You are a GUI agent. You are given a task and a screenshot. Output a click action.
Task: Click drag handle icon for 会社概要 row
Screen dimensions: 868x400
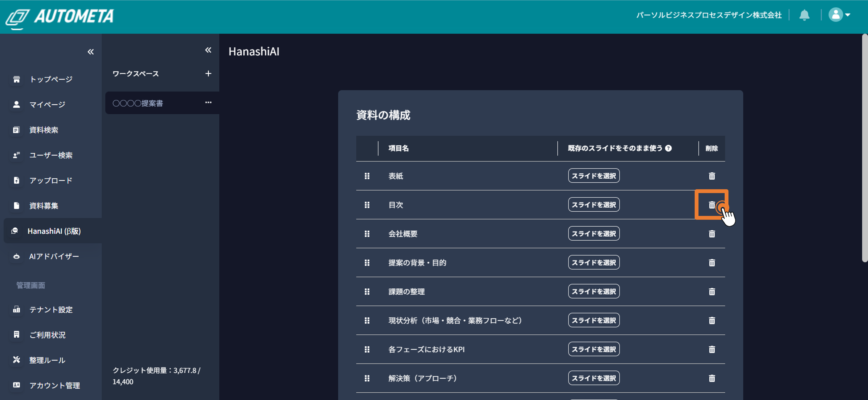pyautogui.click(x=367, y=234)
